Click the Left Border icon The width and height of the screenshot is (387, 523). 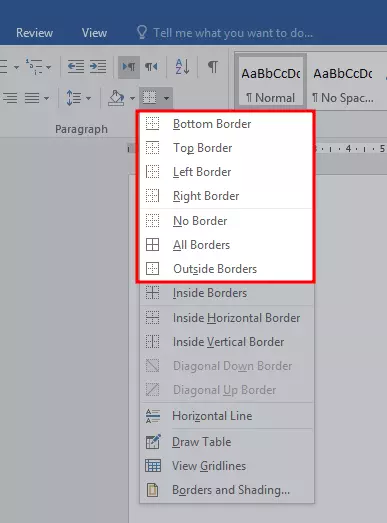tap(152, 171)
